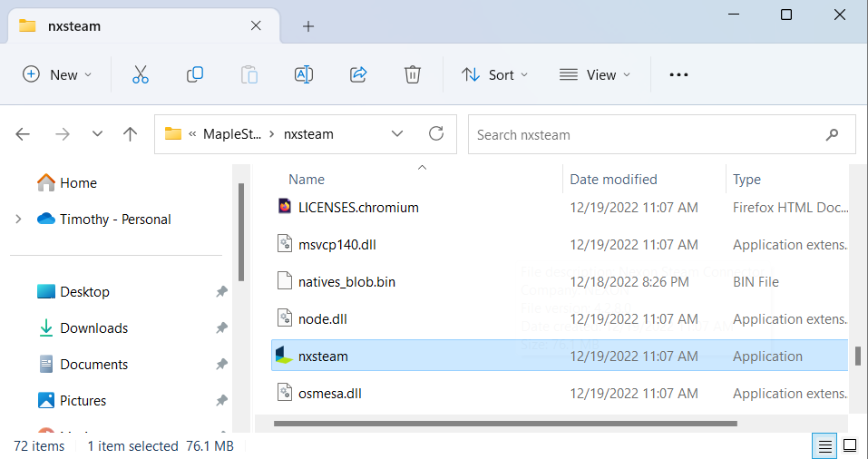
Task: Click the horizontal scrollbar of file list
Action: click(505, 424)
